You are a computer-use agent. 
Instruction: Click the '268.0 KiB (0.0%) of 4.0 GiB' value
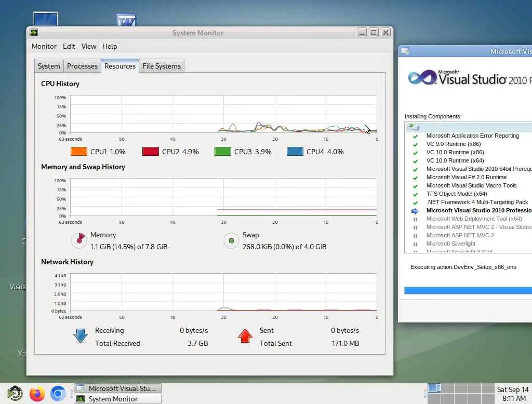(284, 247)
